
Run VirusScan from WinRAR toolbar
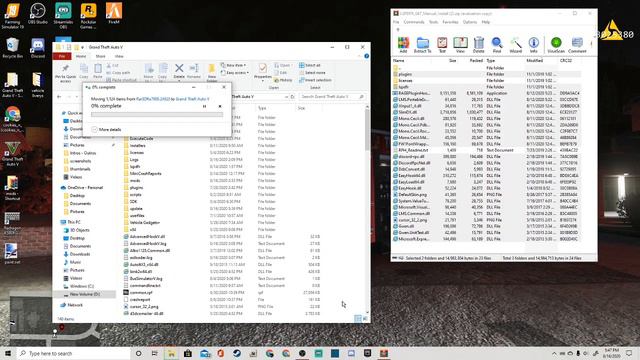click(x=556, y=45)
